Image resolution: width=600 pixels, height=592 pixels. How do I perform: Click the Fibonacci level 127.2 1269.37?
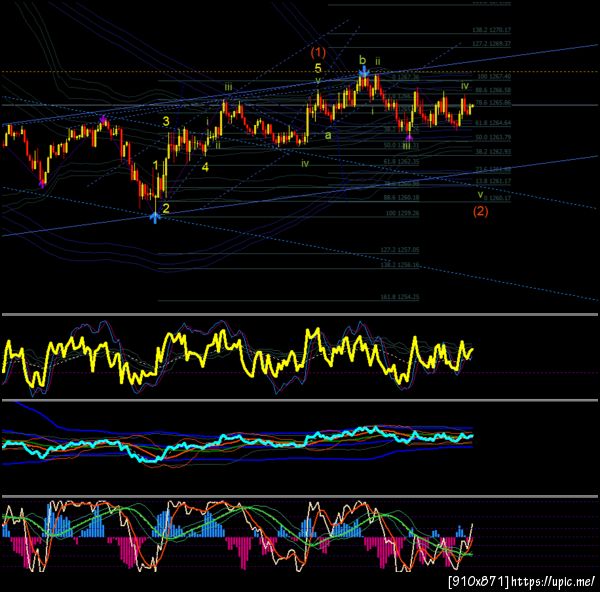click(x=492, y=44)
